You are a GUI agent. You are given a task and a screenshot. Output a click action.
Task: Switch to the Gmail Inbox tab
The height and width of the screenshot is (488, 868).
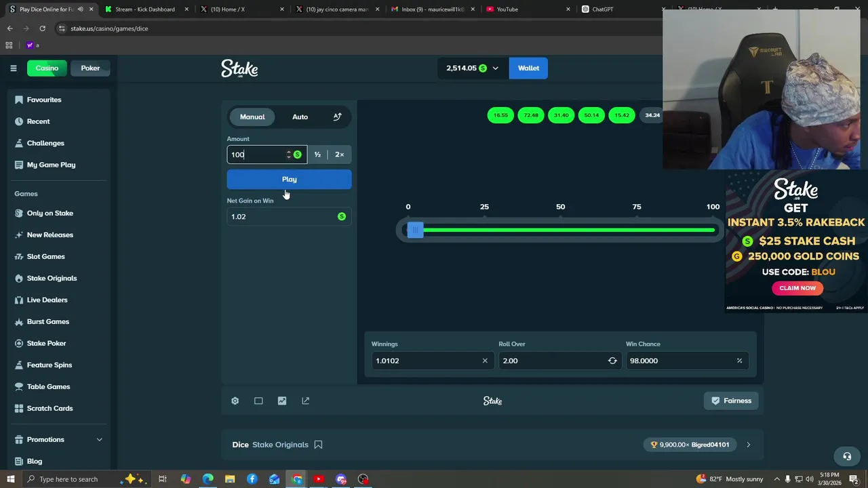pos(433,9)
